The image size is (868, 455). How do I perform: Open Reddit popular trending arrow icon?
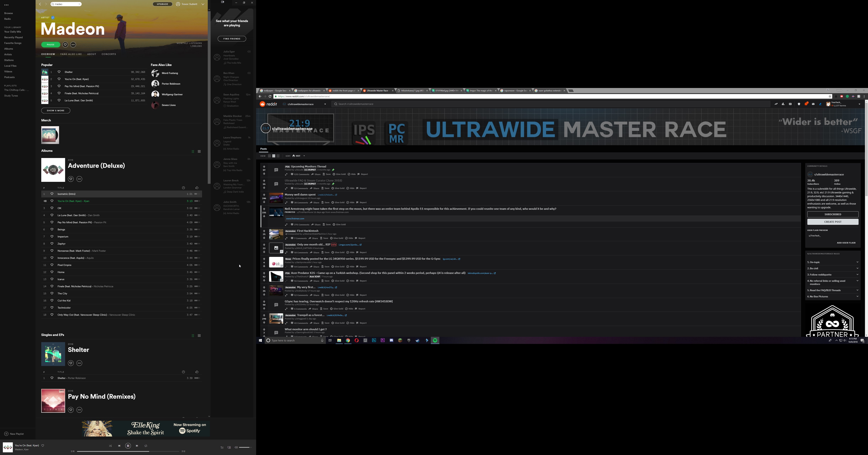(x=776, y=104)
